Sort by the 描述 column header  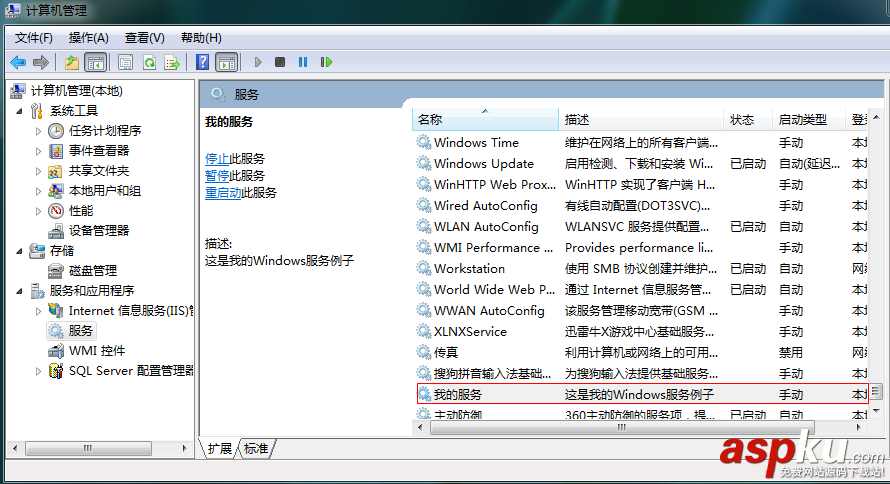pyautogui.click(x=641, y=120)
